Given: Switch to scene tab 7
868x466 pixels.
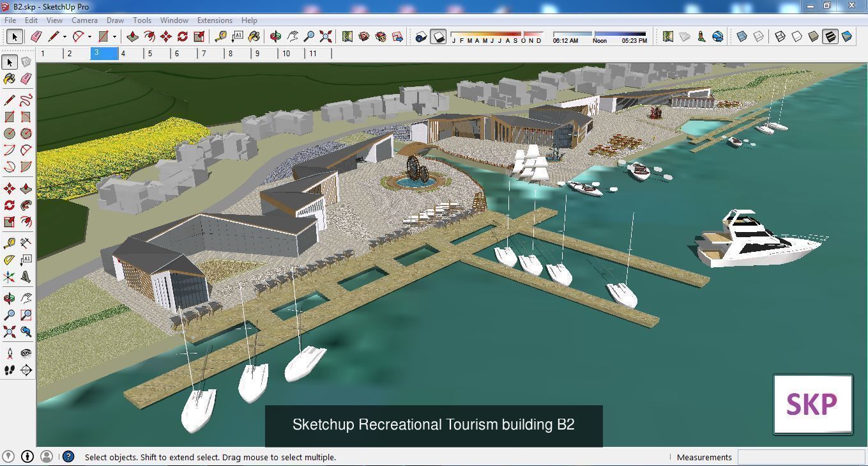Looking at the screenshot, I should (x=211, y=54).
